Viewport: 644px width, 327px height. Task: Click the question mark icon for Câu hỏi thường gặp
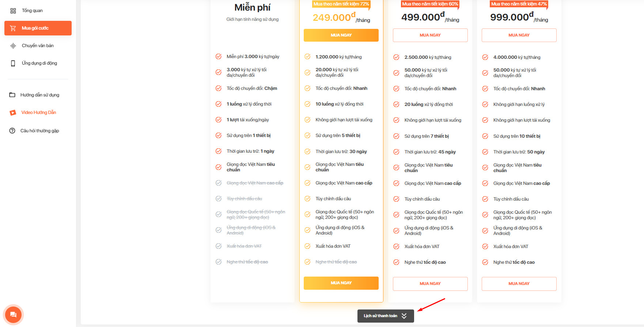(12, 131)
